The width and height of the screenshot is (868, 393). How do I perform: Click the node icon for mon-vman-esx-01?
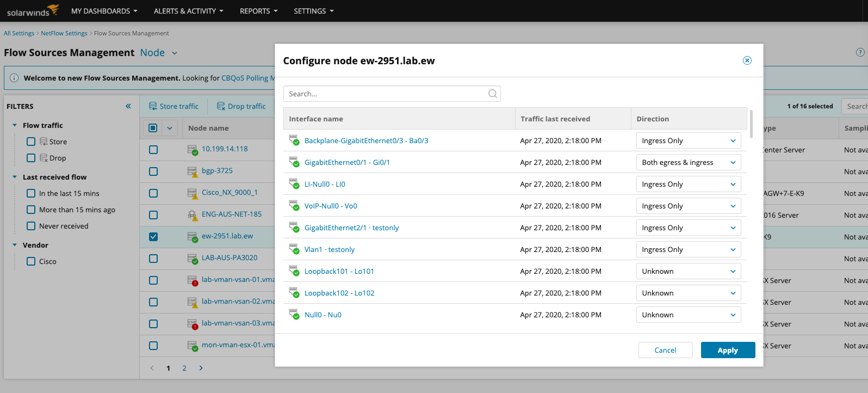point(193,346)
